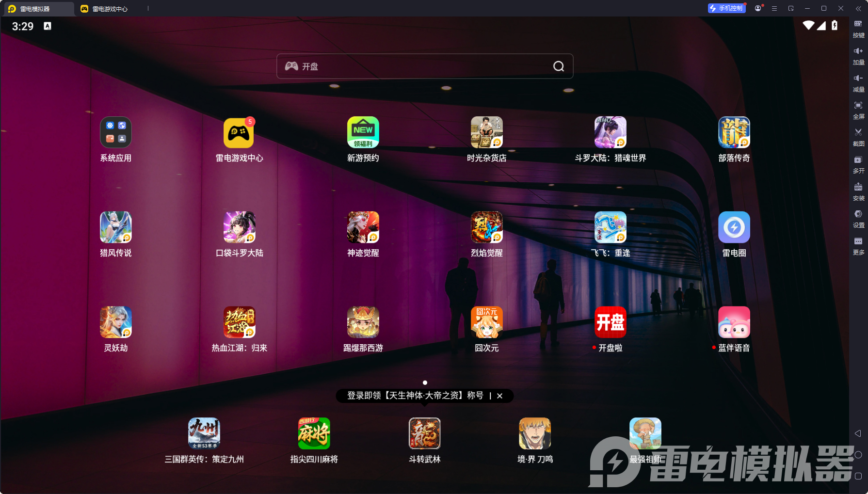
Task: Open 设置 settings panel
Action: tap(858, 219)
